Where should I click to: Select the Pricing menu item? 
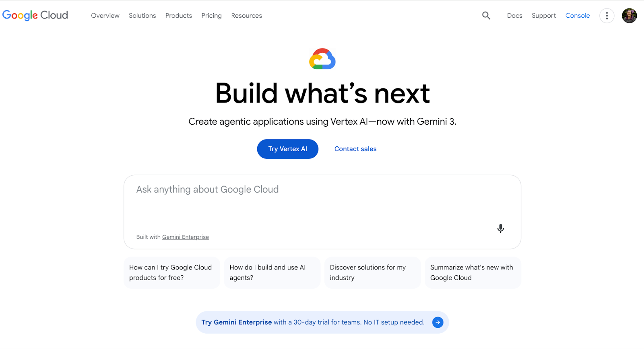tap(211, 15)
